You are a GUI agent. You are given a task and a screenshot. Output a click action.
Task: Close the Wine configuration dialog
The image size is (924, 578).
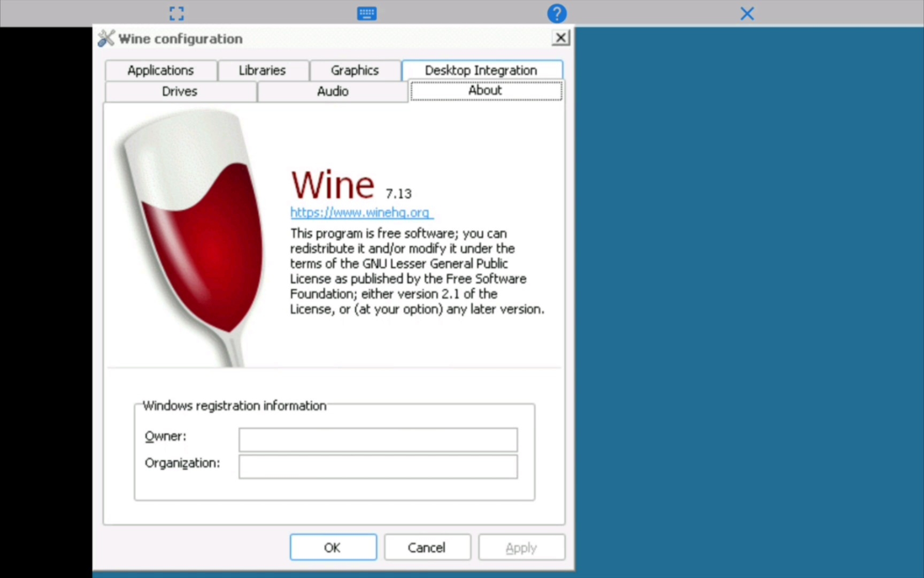coord(560,38)
